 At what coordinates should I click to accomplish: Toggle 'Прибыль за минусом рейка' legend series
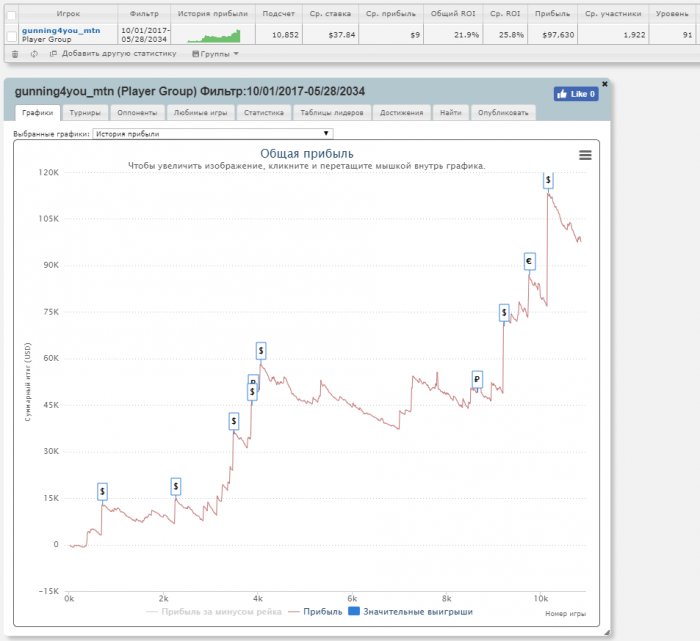214,612
